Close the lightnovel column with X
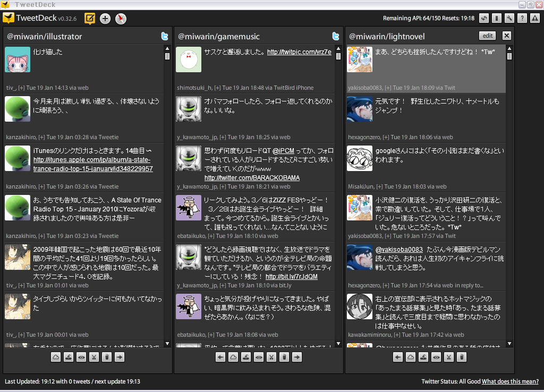The image size is (544, 392). tap(506, 36)
